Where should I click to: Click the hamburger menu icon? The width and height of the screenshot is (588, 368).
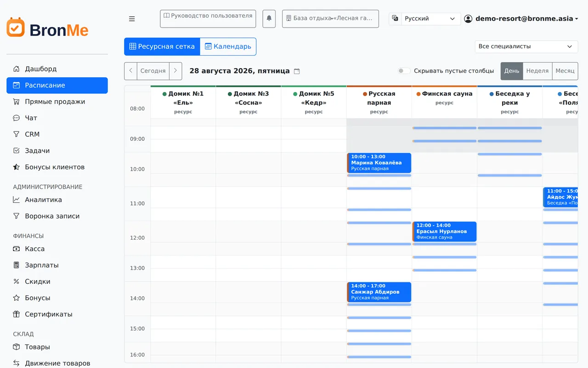coord(132,19)
